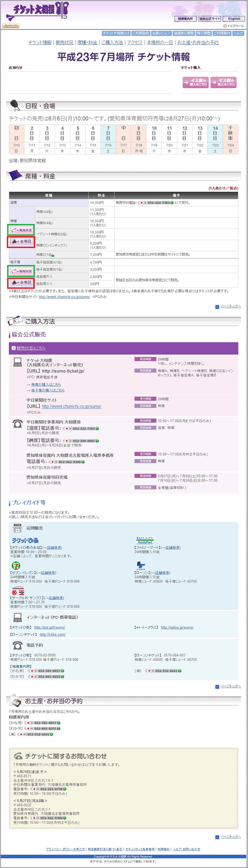This screenshot has width=248, height=868.
Task: Click the 14,300円 price cell
Action: click(101, 203)
